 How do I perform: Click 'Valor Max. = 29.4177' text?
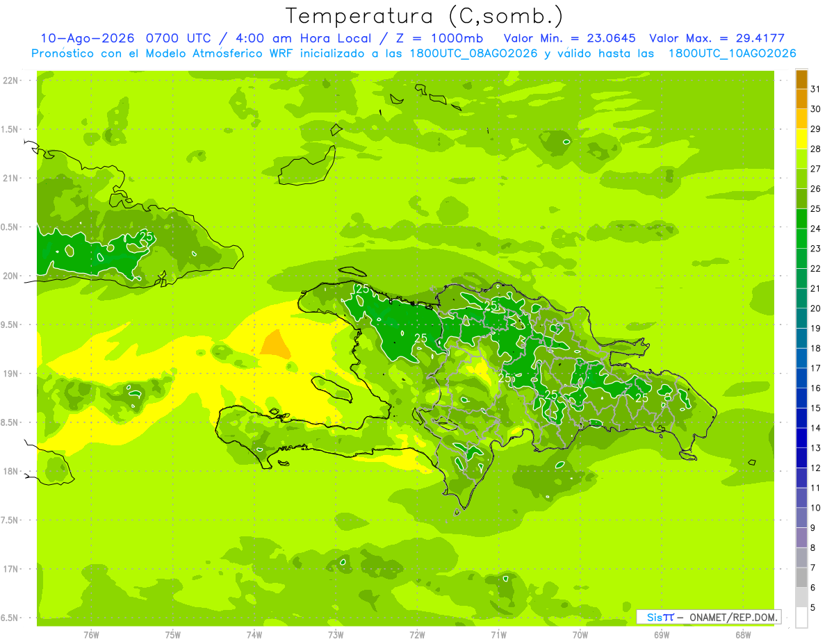click(x=717, y=38)
